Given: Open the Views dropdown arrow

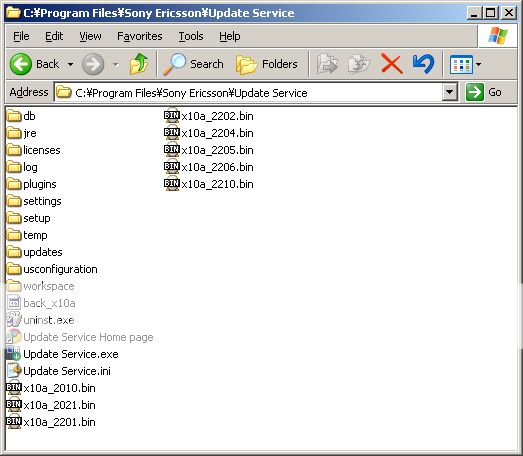Looking at the screenshot, I should pyautogui.click(x=478, y=64).
